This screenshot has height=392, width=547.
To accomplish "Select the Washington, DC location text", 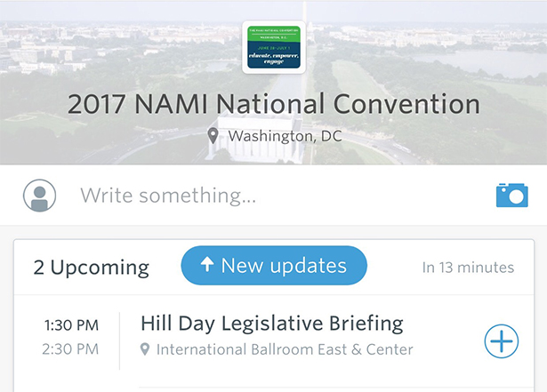I will [285, 136].
